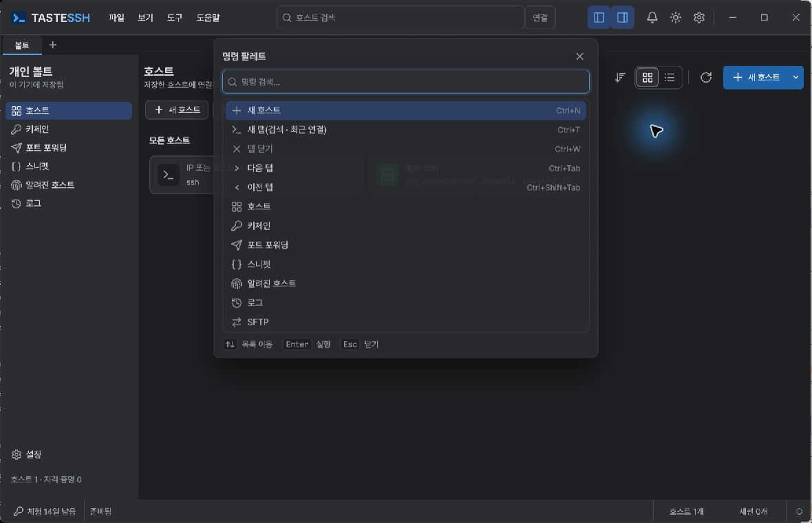Choose 포트 포워딩 entry in command palette
The height and width of the screenshot is (523, 812).
point(405,244)
